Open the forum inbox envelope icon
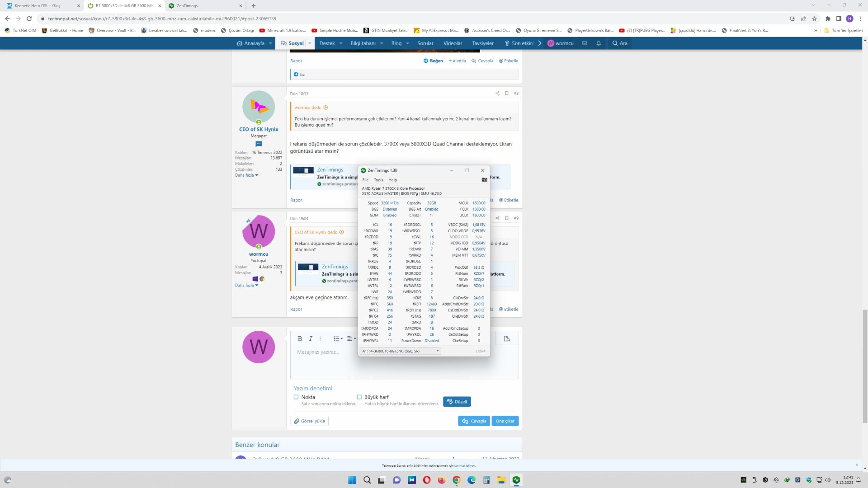868x488 pixels. coord(585,43)
